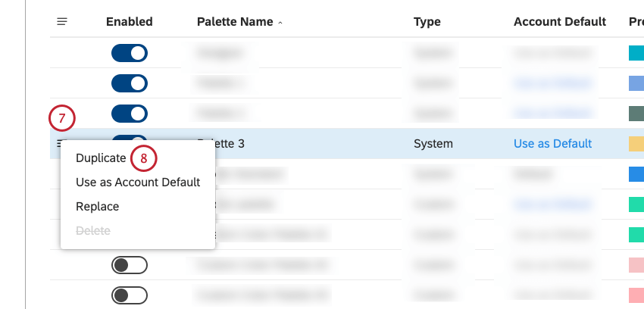The height and width of the screenshot is (309, 644).
Task: Click Use as Default link for Palette 3
Action: (x=552, y=143)
